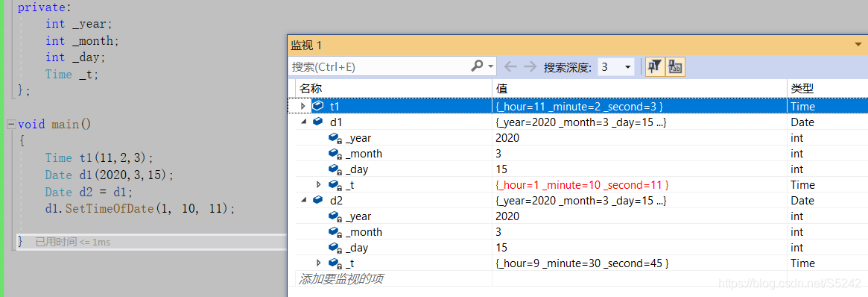Click the d1.SetTimeOfDate(1, 10, 11); line

pyautogui.click(x=141, y=209)
